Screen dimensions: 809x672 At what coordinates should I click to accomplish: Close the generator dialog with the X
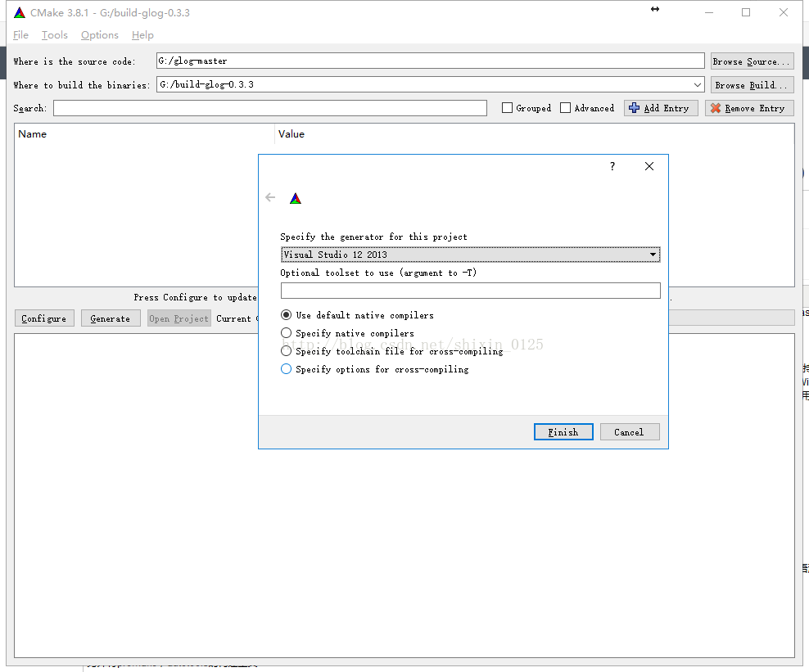pyautogui.click(x=649, y=166)
